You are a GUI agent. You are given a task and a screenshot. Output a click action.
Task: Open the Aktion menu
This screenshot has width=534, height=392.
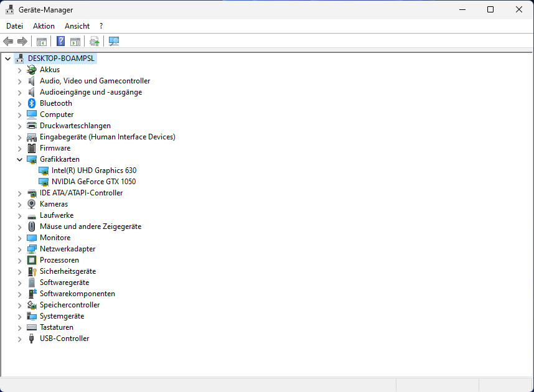pyautogui.click(x=44, y=26)
